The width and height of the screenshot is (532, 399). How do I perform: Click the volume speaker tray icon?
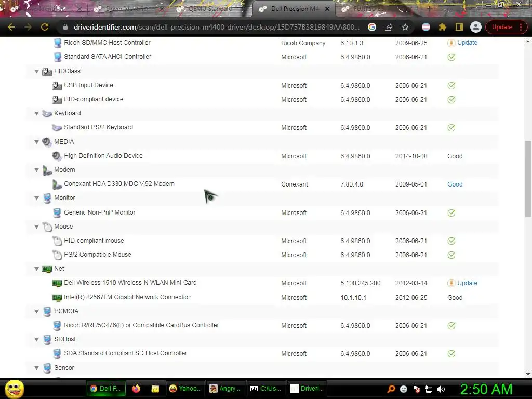pos(441,389)
